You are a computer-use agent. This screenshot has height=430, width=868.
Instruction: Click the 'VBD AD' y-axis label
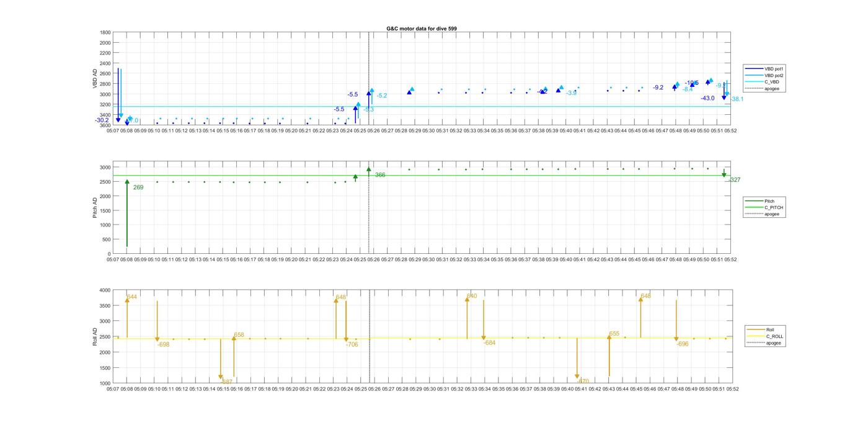click(95, 79)
